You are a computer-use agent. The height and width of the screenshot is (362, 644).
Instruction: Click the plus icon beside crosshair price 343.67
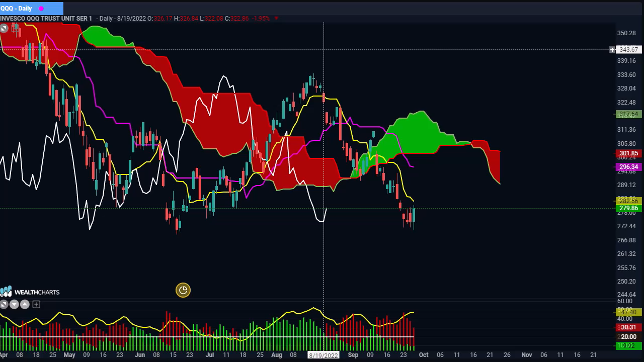pyautogui.click(x=612, y=50)
